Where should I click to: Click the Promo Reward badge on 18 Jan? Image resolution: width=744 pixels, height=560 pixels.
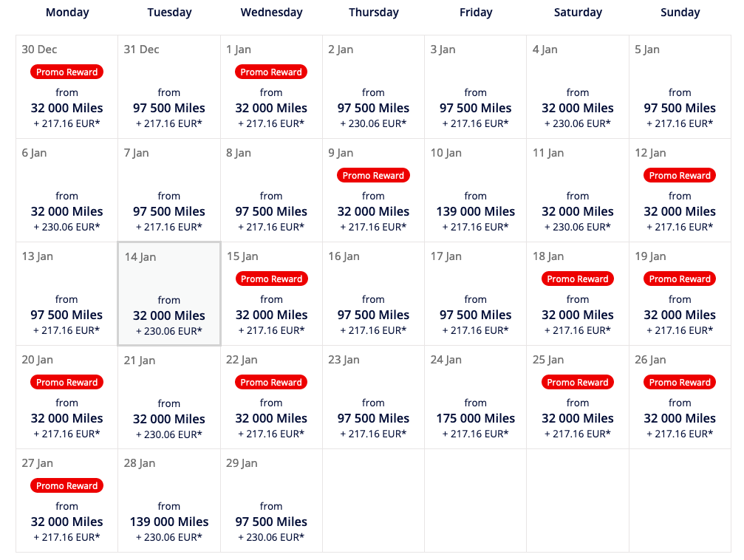click(x=578, y=279)
